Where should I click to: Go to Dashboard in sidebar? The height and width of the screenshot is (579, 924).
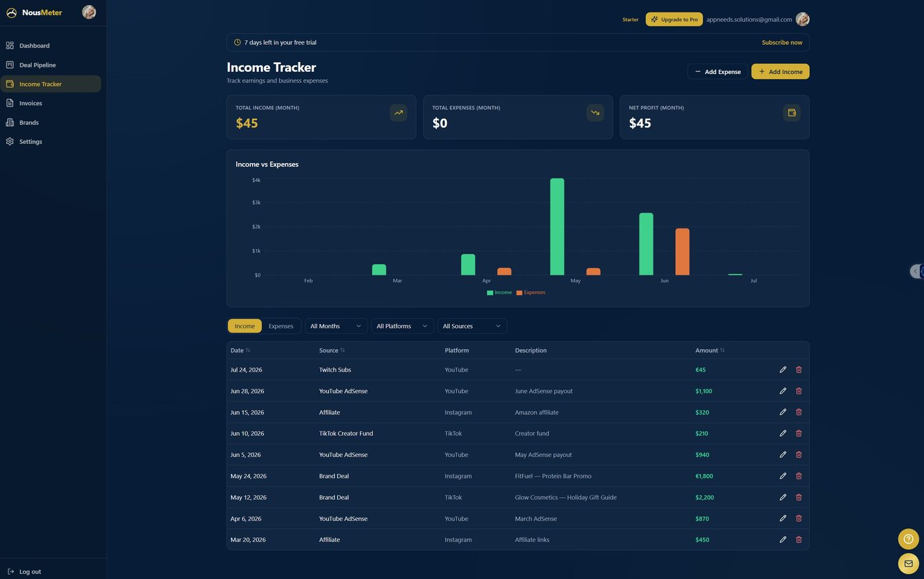pos(51,46)
